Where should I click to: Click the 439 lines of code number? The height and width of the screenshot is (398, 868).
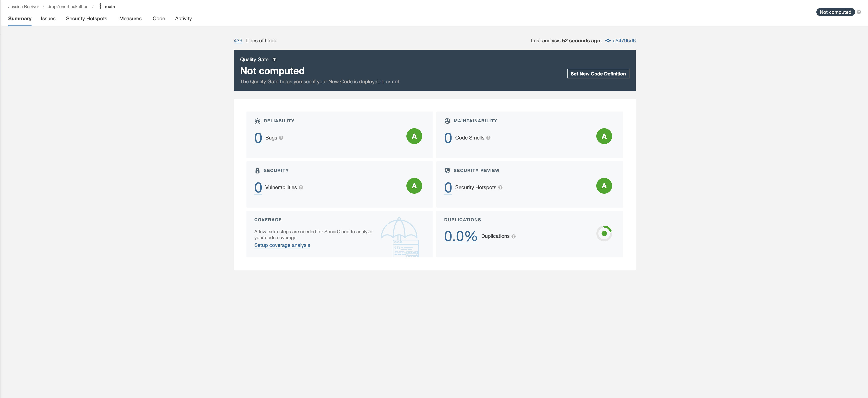[238, 41]
